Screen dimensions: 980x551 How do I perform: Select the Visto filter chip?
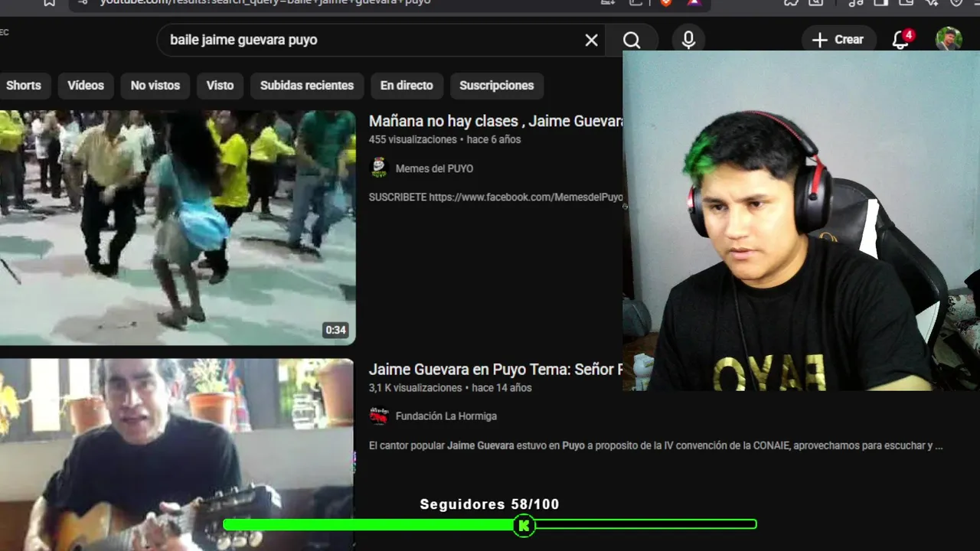[x=220, y=86]
